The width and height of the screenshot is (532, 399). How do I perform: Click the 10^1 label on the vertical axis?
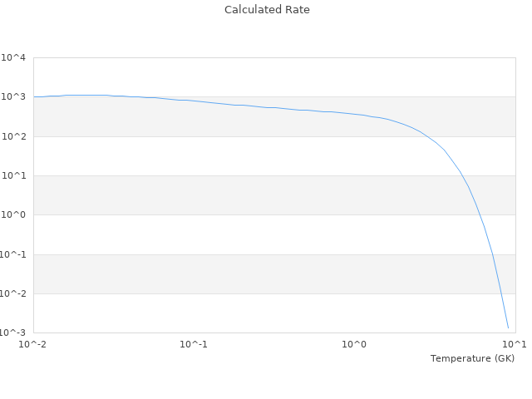(x=14, y=176)
